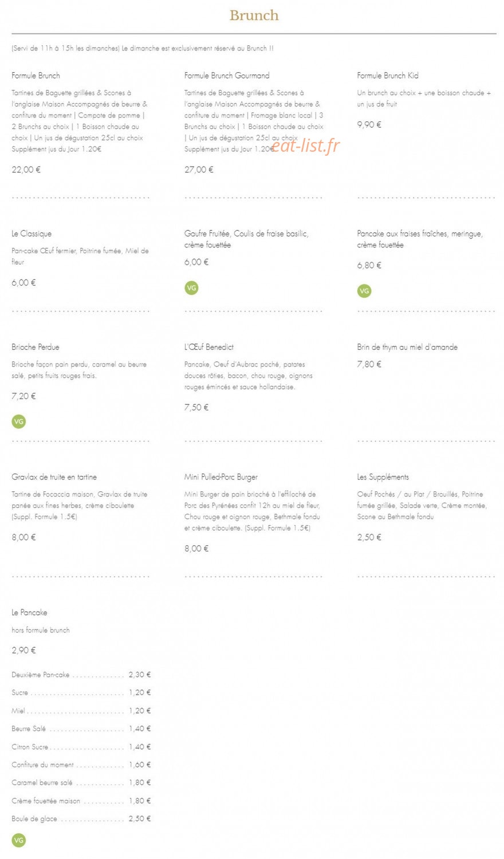Screen dimensions: 504x859
Task: Click the Deuxième Pan-cake option row
Action: [81, 675]
